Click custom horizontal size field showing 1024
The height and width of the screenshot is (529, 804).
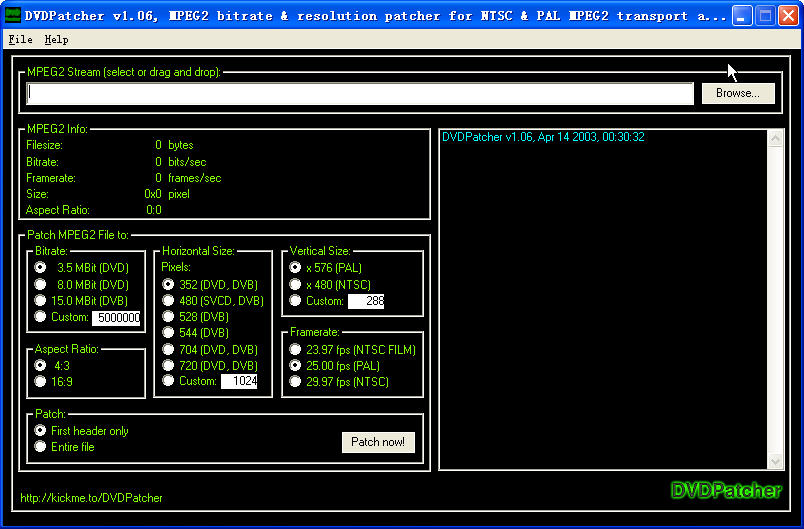coord(239,381)
